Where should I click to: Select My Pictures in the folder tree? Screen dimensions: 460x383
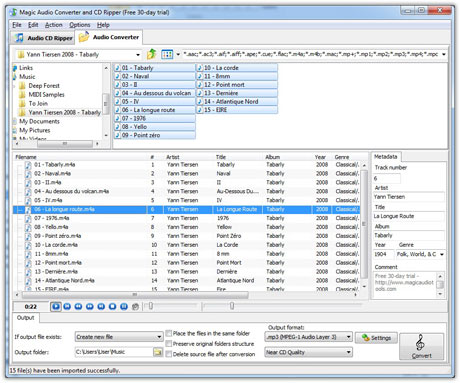(x=34, y=130)
